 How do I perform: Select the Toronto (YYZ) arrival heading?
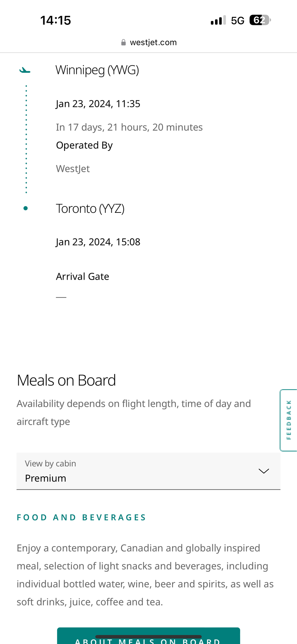click(90, 209)
